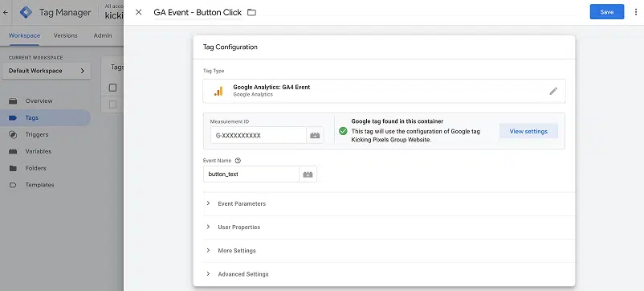
Task: Click the Tag Manager logo icon
Action: point(26,12)
